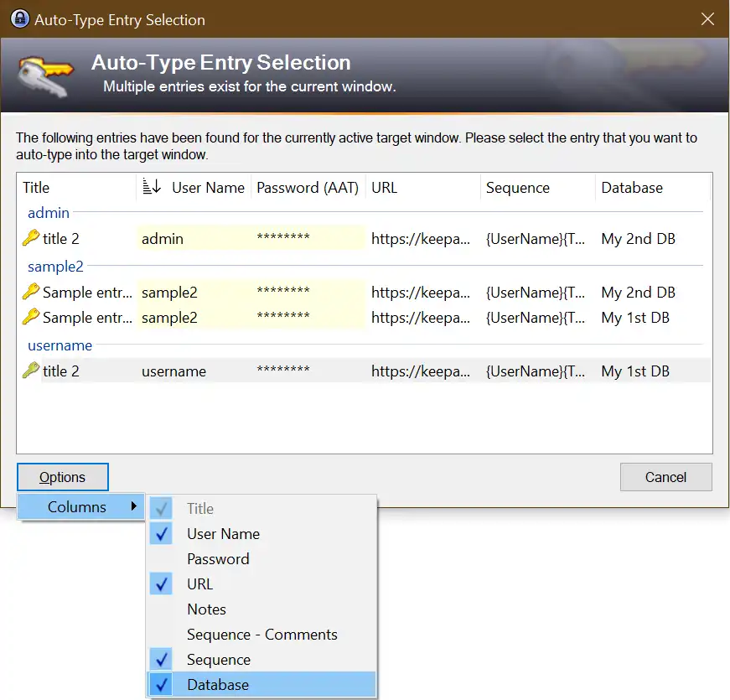Screen dimensions: 730x700
Task: Enable the Notes column option
Action: click(x=261, y=609)
